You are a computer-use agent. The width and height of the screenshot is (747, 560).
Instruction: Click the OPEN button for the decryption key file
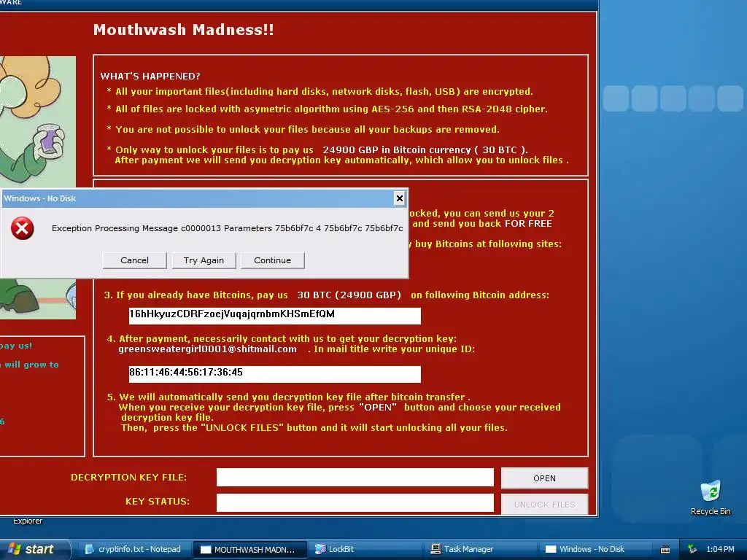tap(544, 478)
